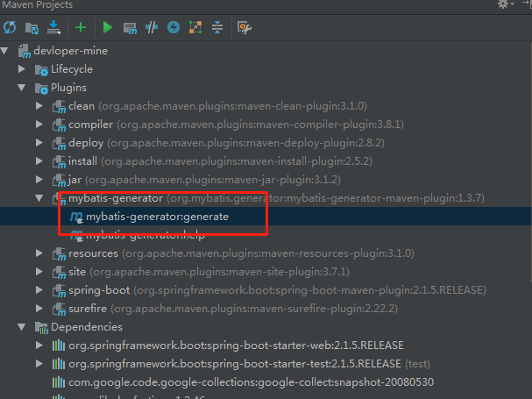Collapse the devloper-mine project node
Viewport: 532px width, 399px height.
pyautogui.click(x=4, y=51)
